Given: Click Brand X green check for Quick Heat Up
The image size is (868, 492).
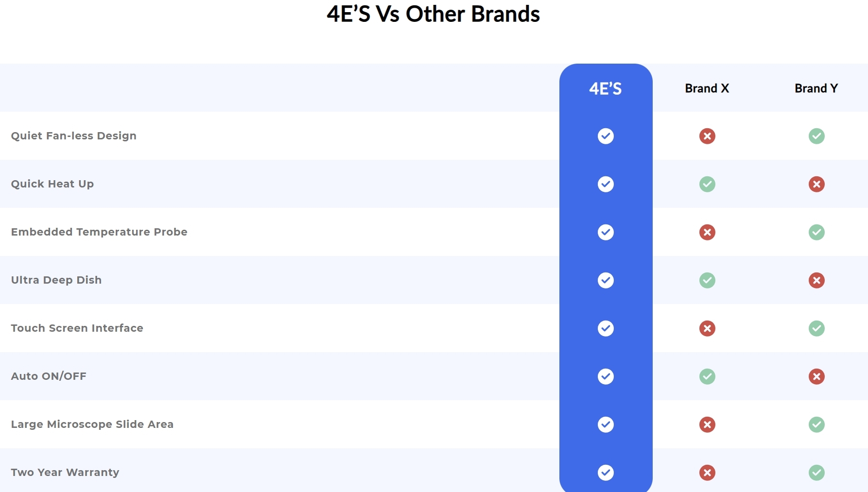Looking at the screenshot, I should tap(707, 184).
